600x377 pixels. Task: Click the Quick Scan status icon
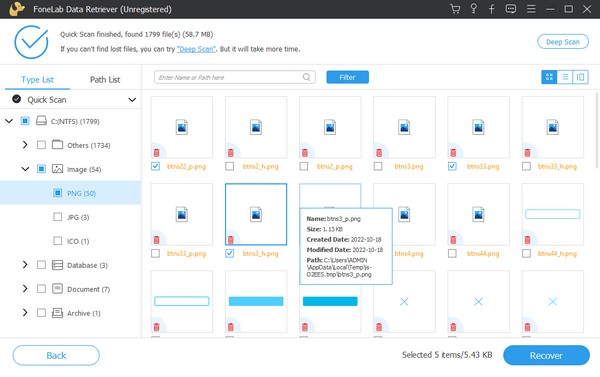16,99
